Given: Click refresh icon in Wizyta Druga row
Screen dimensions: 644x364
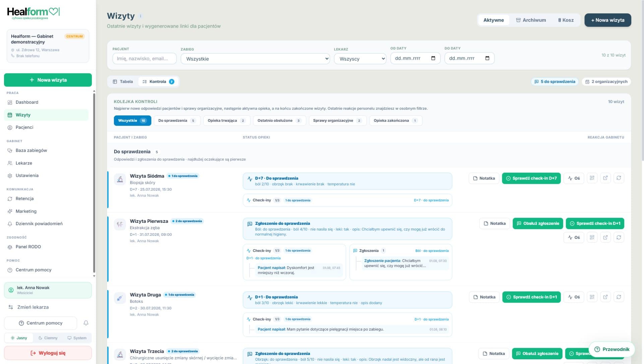Looking at the screenshot, I should 619,297.
